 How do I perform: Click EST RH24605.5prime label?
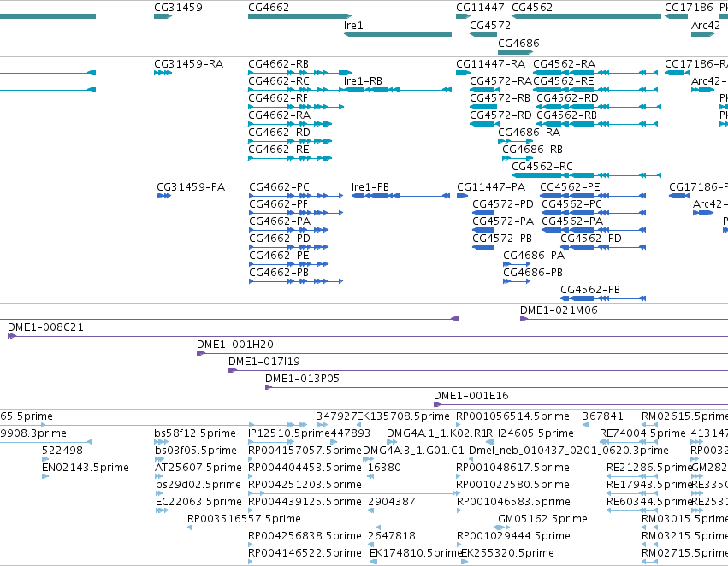[530, 433]
